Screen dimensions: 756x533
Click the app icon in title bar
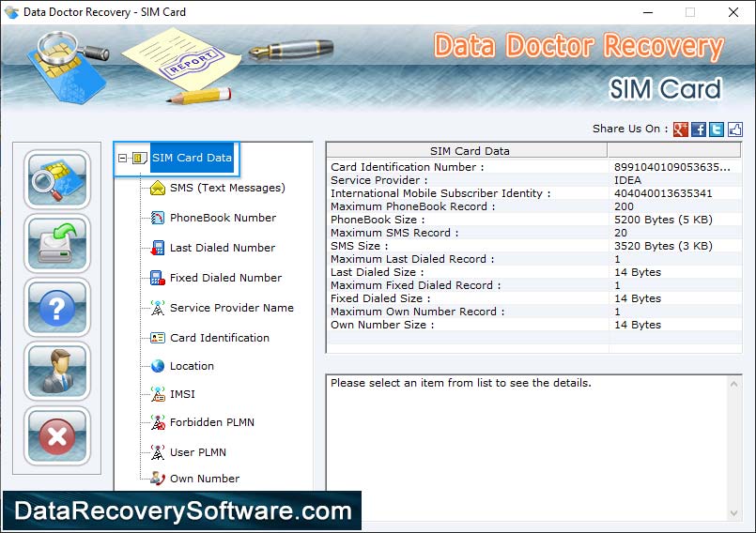pos(11,12)
